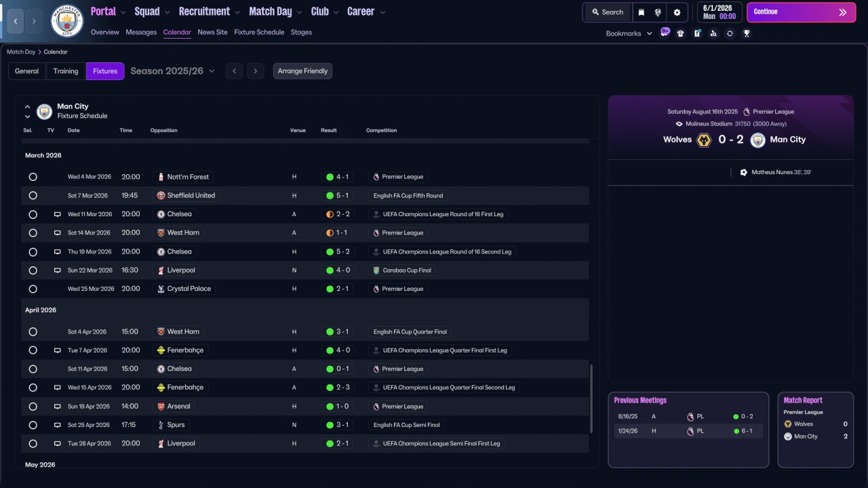This screenshot has width=868, height=488.
Task: Open the News Site sub-tab
Action: (x=213, y=33)
